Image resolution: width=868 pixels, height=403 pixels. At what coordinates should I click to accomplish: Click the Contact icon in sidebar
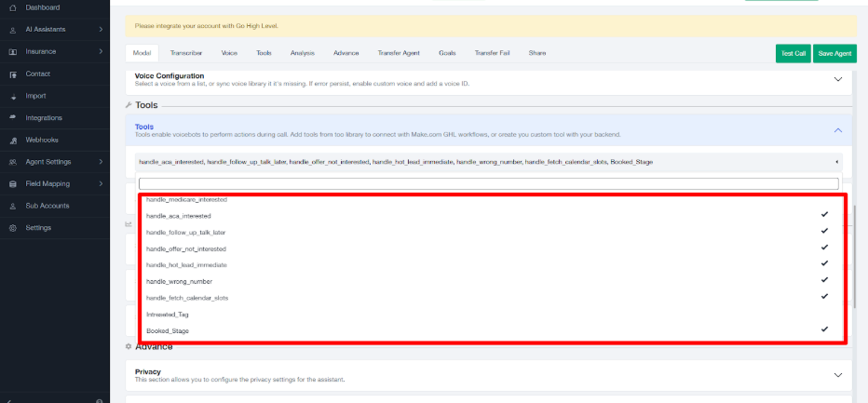pos(13,74)
